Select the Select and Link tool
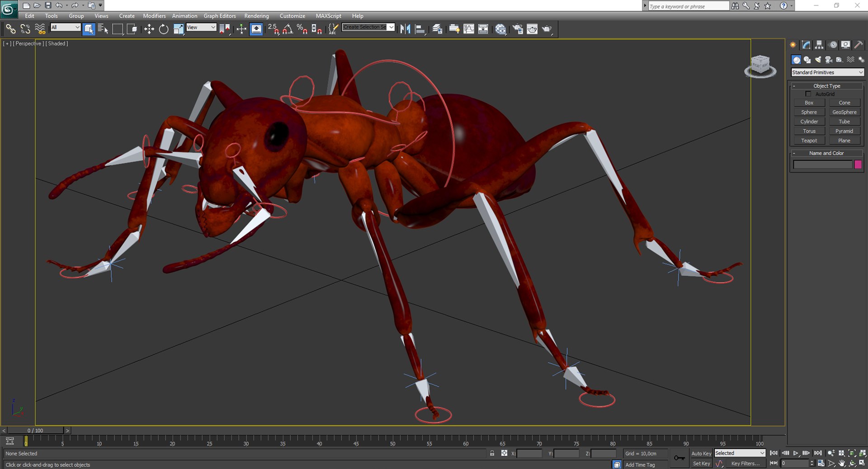Screen dimensions: 868x469 10,29
